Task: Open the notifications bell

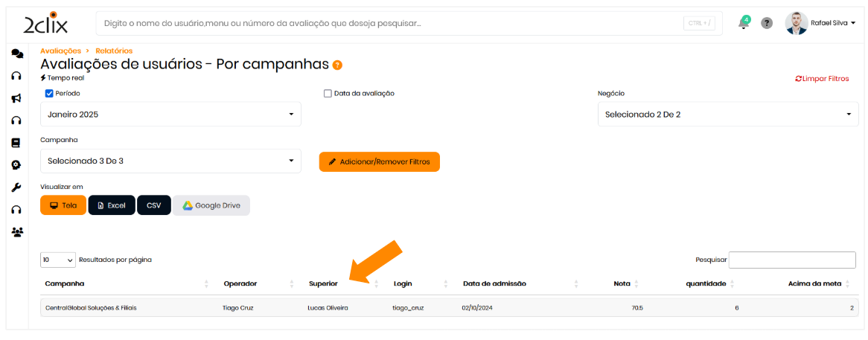Action: click(x=743, y=23)
